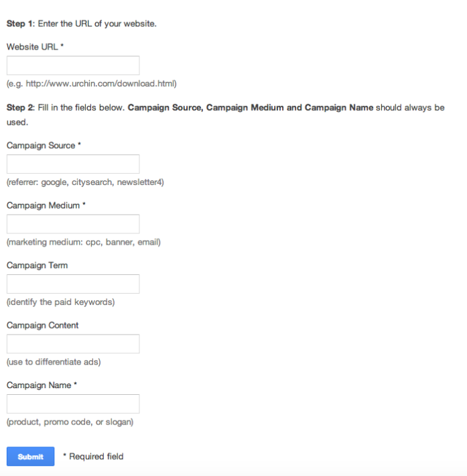Select the Campaign Medium input field

(73, 224)
